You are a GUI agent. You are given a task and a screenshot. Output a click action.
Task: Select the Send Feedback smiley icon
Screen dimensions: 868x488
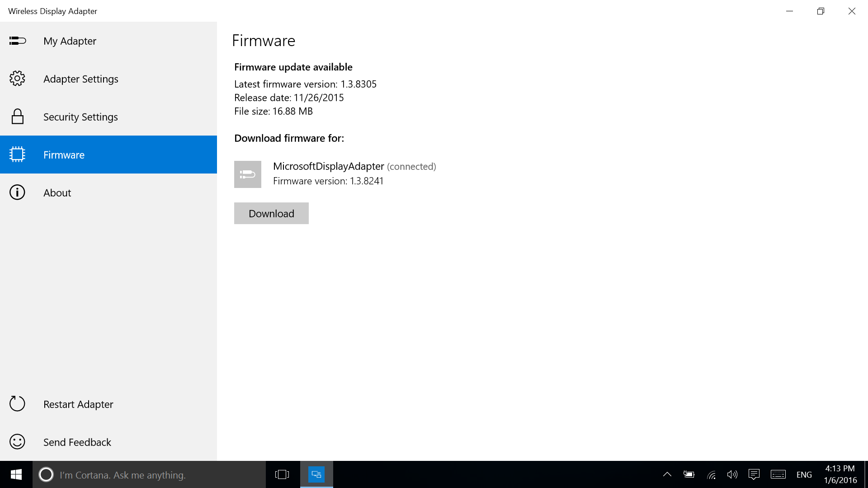point(17,441)
